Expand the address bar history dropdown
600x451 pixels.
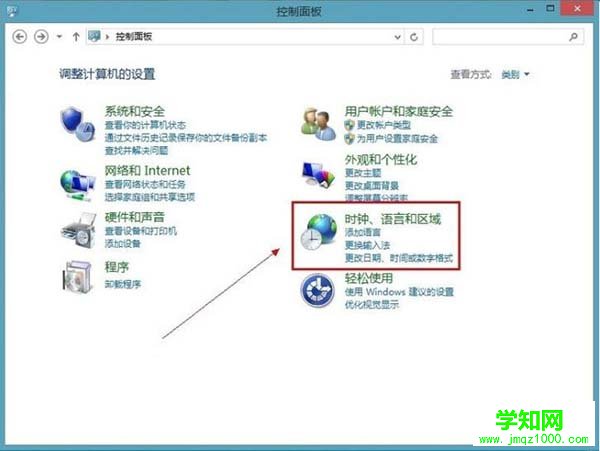[x=398, y=37]
